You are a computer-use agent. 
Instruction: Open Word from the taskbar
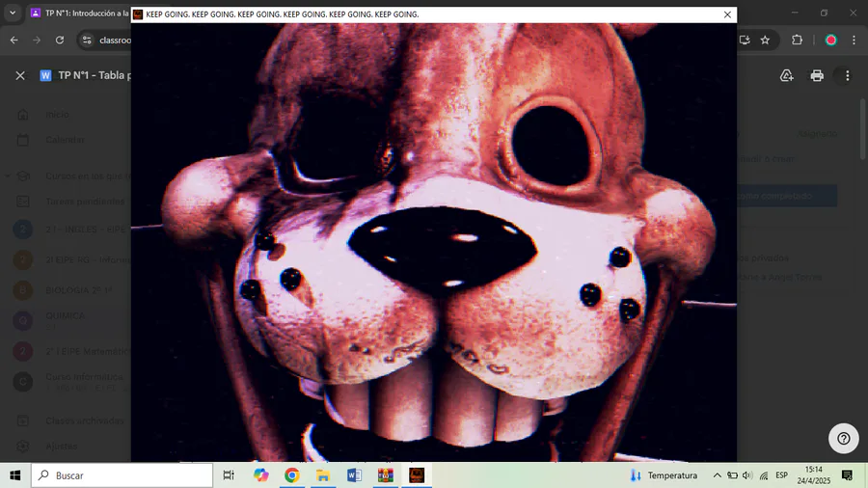[x=354, y=475]
